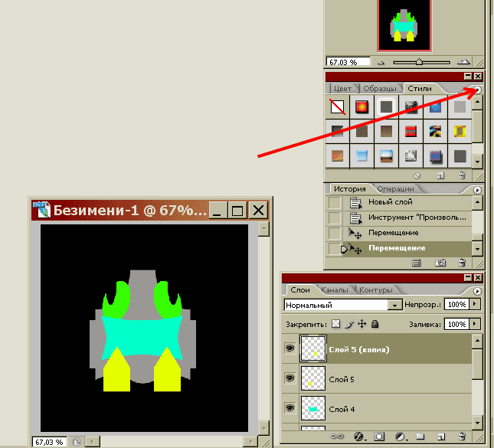The image size is (494, 448).
Task: Switch to the Цвет tab
Action: tap(342, 89)
